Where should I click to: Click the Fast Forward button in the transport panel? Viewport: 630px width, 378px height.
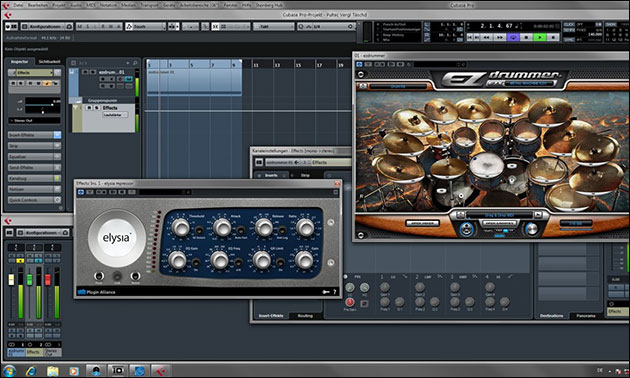pos(500,37)
